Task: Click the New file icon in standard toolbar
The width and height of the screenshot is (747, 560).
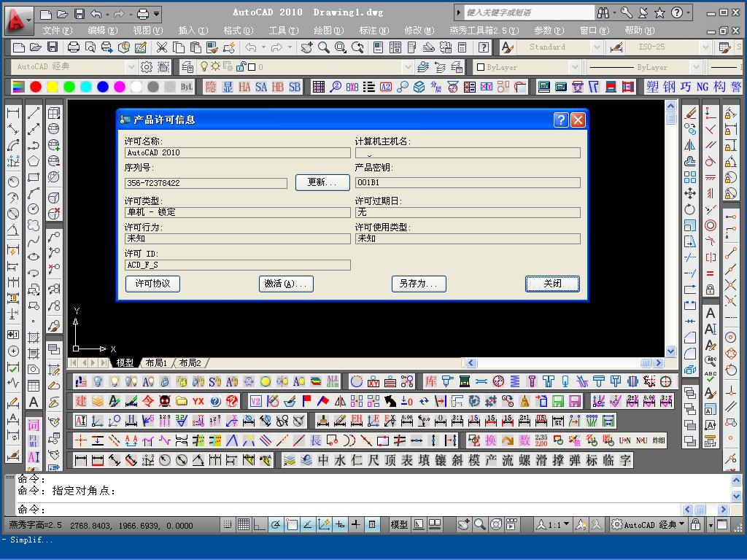Action: tap(19, 47)
